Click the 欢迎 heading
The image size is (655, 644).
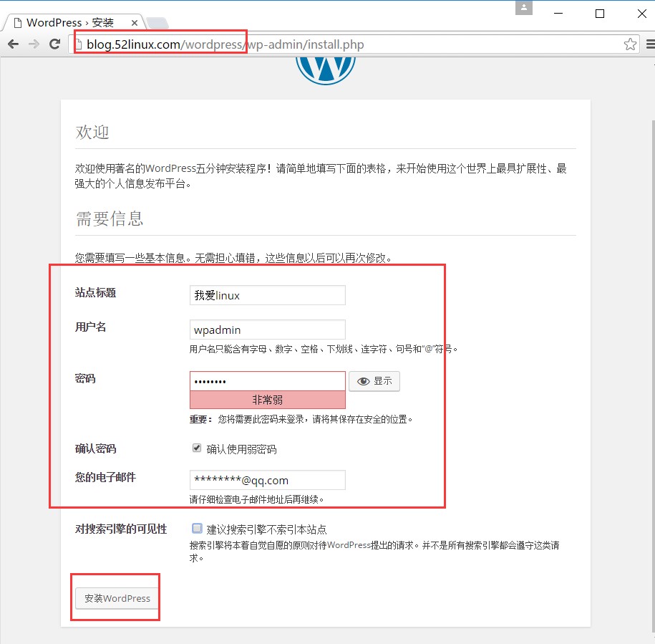(92, 132)
